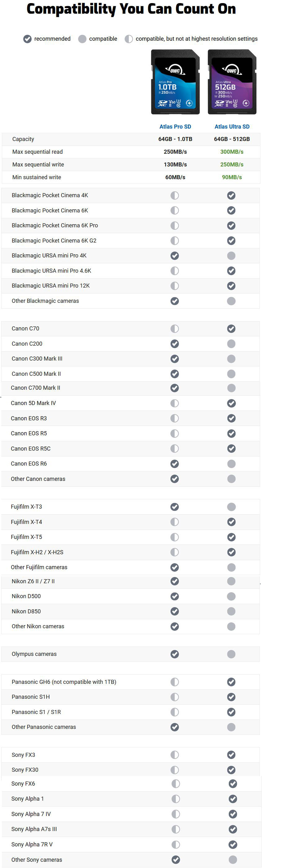
Task: Click Atlas Pro half-circle icon for Canon C70
Action: click(x=175, y=329)
